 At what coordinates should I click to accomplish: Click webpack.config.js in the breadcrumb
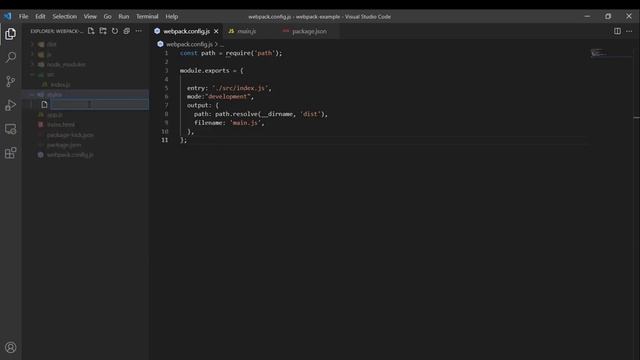[x=189, y=44]
